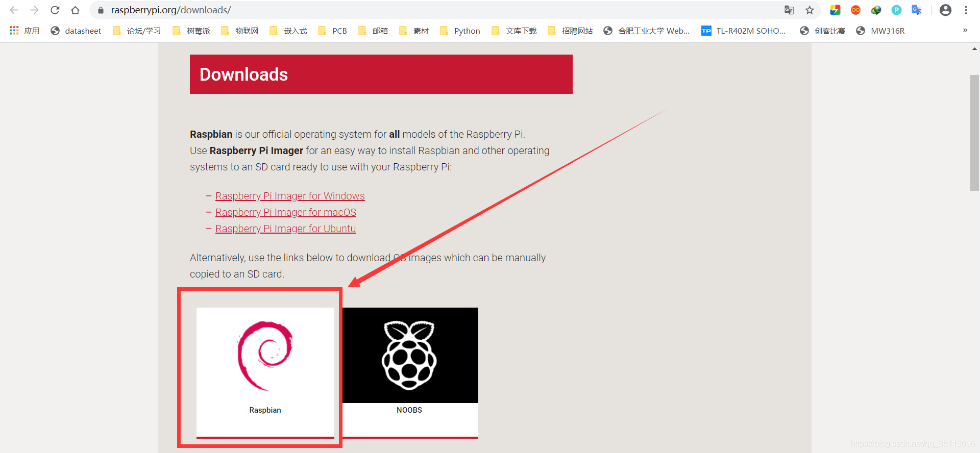Translate this page icon in address bar
This screenshot has width=980, height=453.
[789, 10]
